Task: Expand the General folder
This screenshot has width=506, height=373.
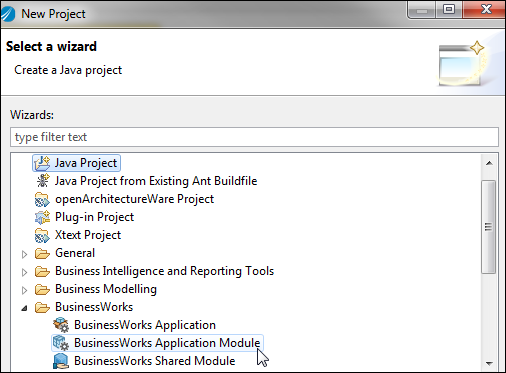Action: (24, 254)
